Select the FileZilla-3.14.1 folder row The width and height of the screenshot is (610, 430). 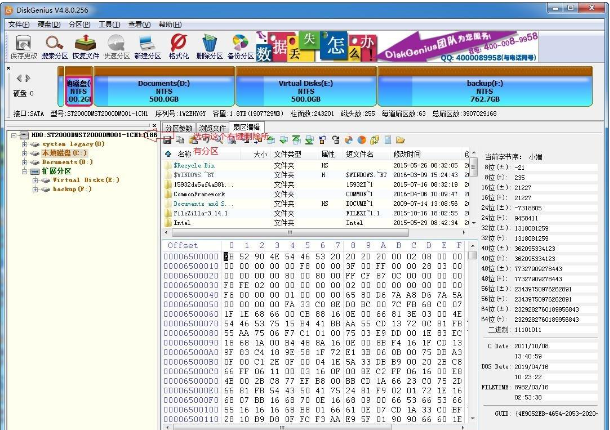click(315, 213)
